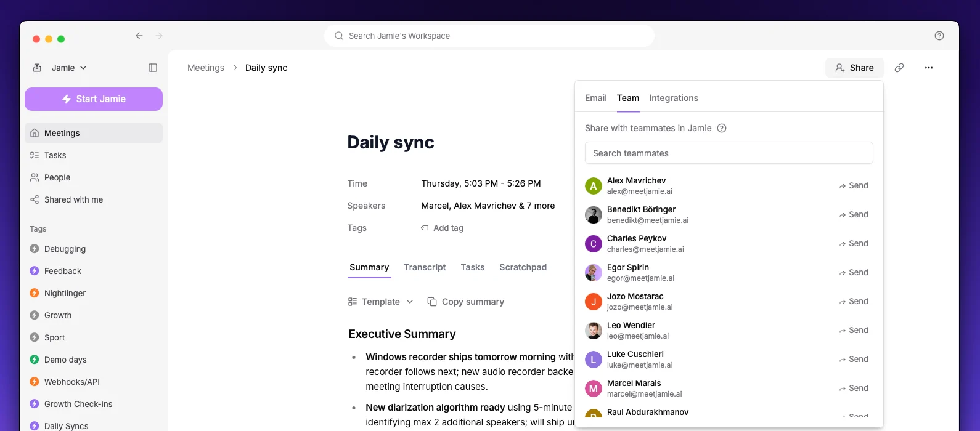Click Marcel Marais's pink avatar

point(594,389)
